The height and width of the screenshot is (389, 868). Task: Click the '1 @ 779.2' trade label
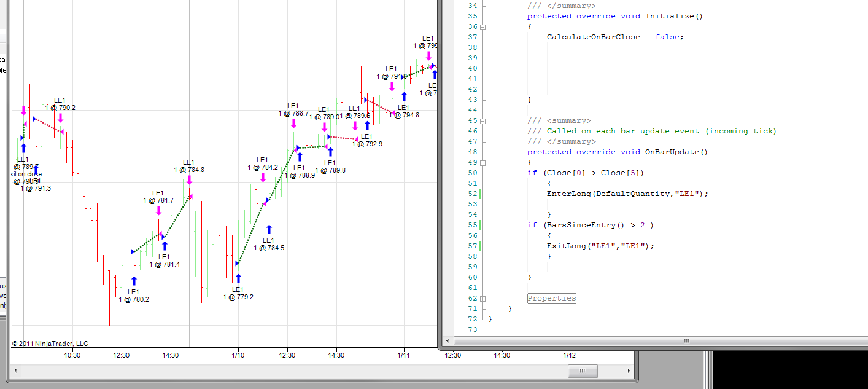click(x=238, y=297)
